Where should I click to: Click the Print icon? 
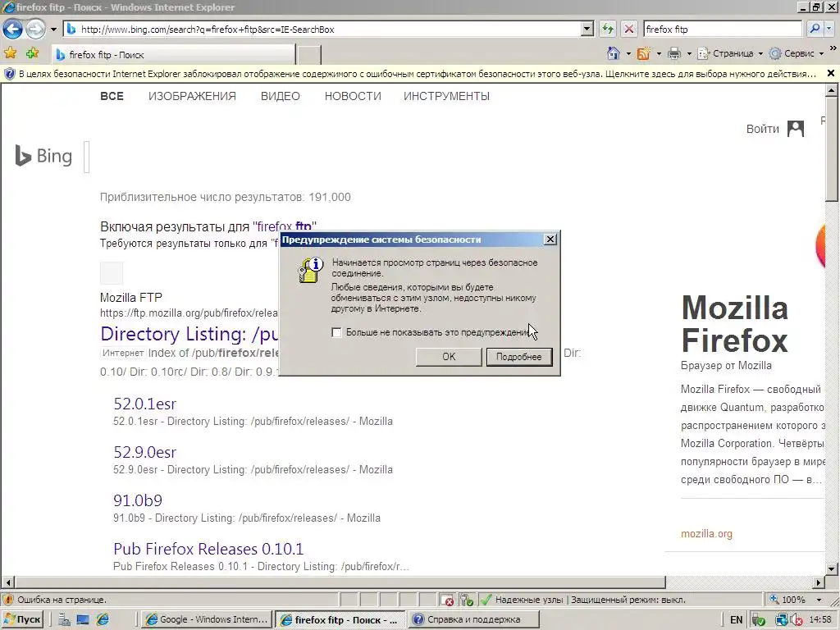[x=674, y=53]
